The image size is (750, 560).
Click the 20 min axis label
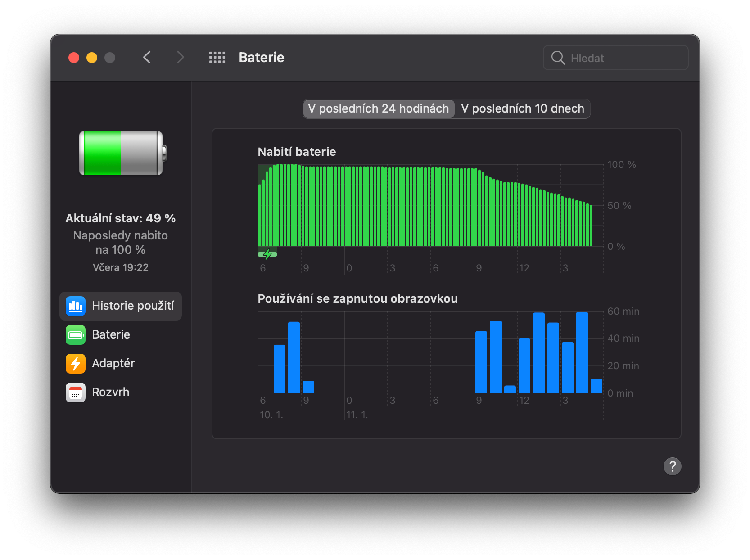point(623,366)
